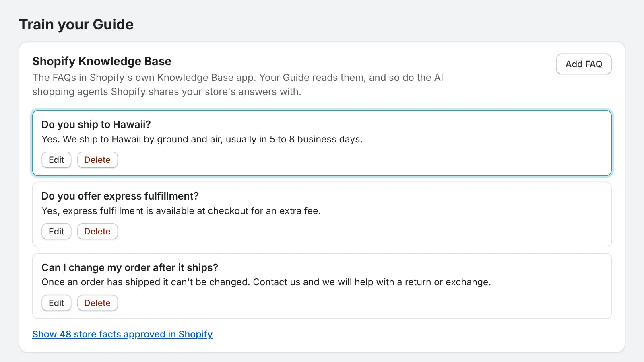Click the express fulfillment answer text
Viewport: 644px width, 362px height.
coord(181,211)
